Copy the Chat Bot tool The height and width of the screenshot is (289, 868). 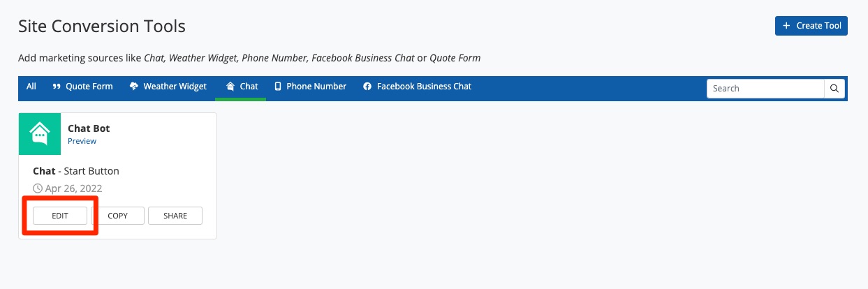point(118,216)
